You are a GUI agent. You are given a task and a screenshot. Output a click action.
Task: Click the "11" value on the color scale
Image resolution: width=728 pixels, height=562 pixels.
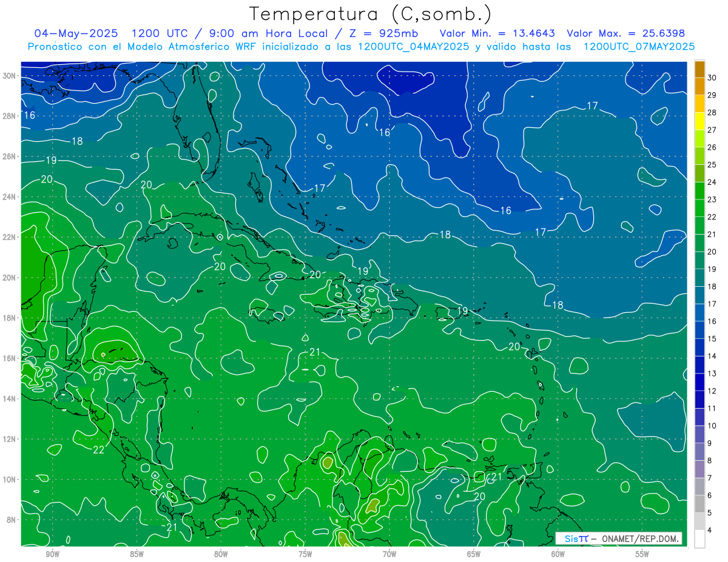coord(712,409)
